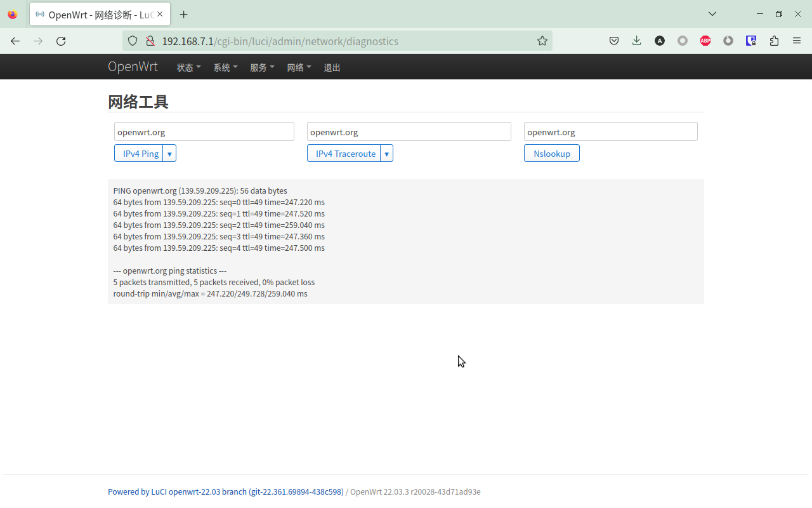
Task: Save page to Pocket
Action: (614, 41)
